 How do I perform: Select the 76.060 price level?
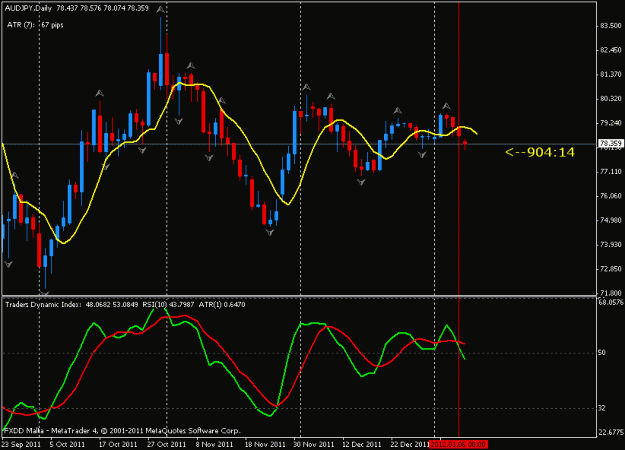coord(610,196)
